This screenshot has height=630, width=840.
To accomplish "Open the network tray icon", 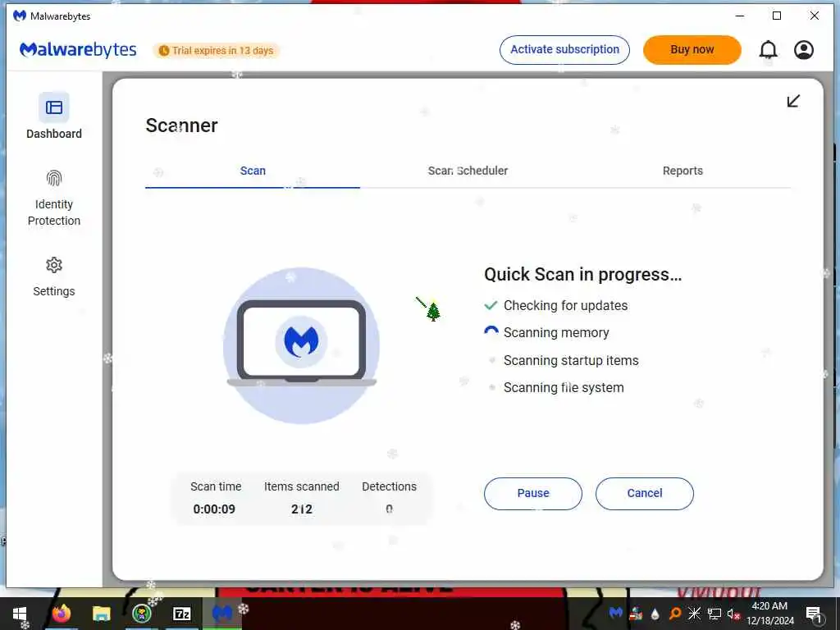I will pyautogui.click(x=714, y=614).
